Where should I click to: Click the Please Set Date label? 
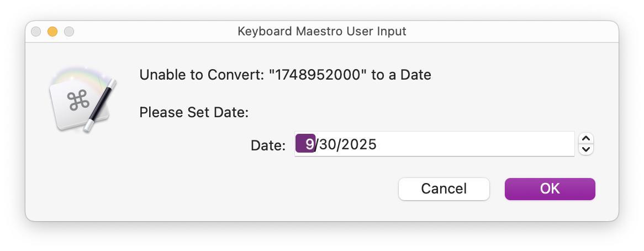[194, 113]
